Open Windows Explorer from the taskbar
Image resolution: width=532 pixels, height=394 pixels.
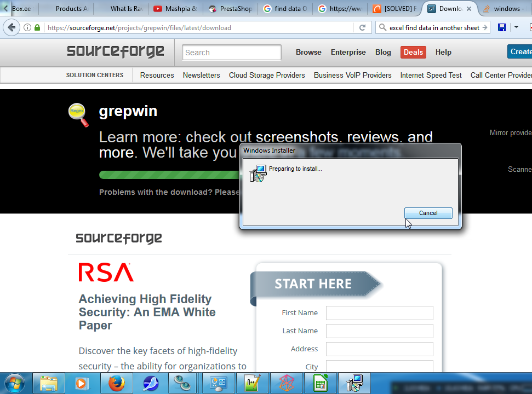click(49, 384)
